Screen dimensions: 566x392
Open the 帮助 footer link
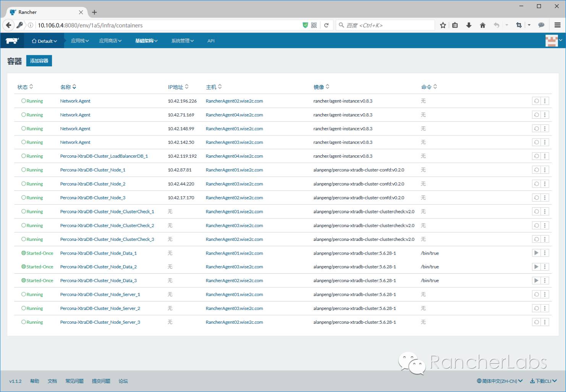tap(35, 381)
